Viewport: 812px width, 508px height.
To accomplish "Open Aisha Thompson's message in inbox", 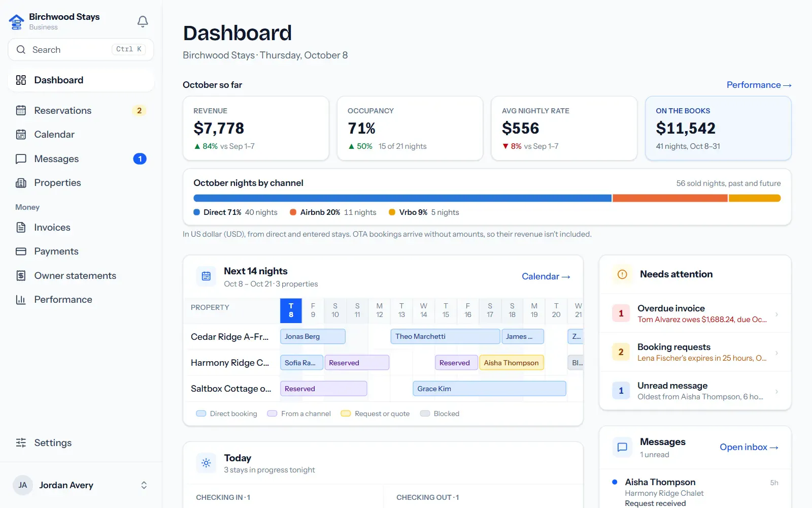I will pyautogui.click(x=695, y=492).
